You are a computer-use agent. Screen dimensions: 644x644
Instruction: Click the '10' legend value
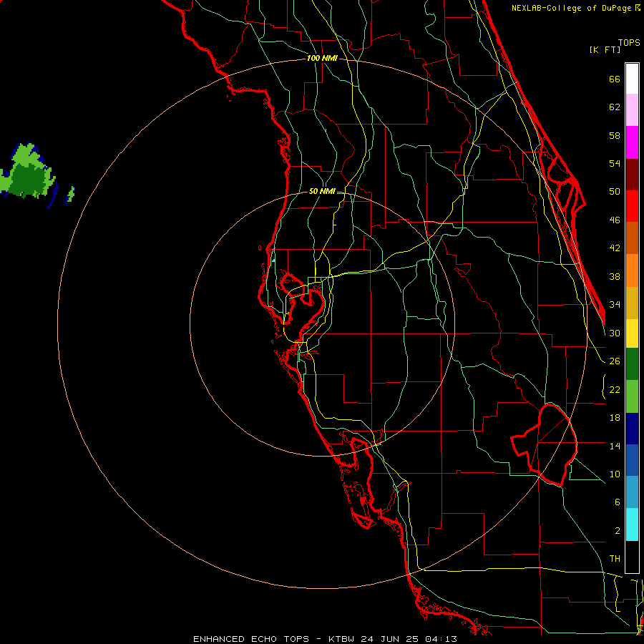(x=615, y=474)
